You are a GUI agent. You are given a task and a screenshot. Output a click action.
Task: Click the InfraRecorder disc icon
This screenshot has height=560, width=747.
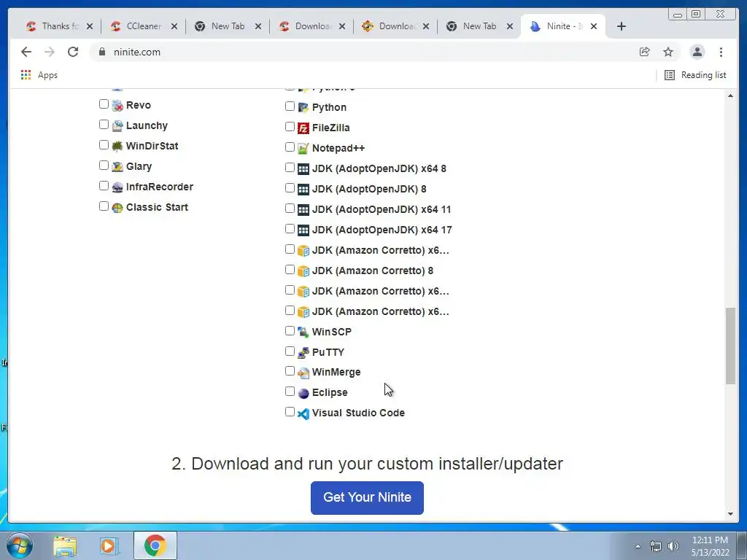pyautogui.click(x=117, y=187)
